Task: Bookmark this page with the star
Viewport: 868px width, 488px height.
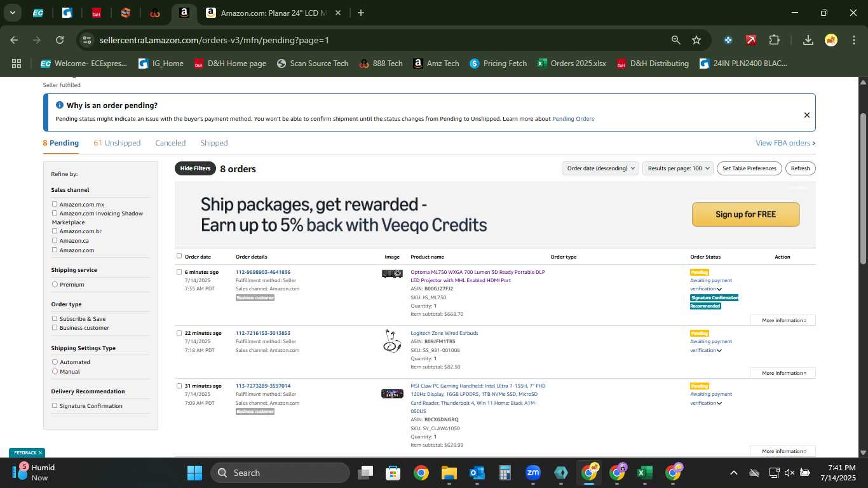Action: pyautogui.click(x=696, y=40)
